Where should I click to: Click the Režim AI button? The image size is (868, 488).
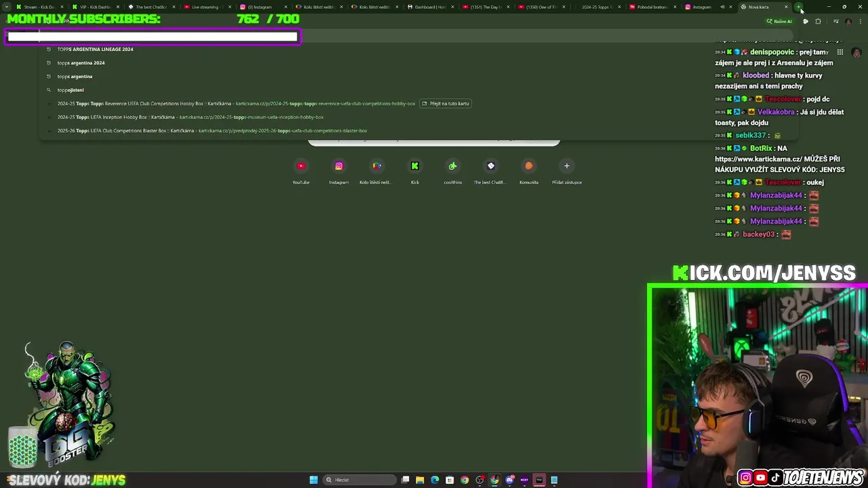(779, 22)
